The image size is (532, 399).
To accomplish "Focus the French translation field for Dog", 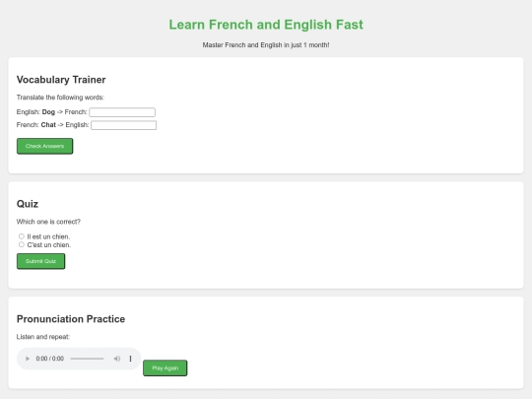I will (x=122, y=112).
